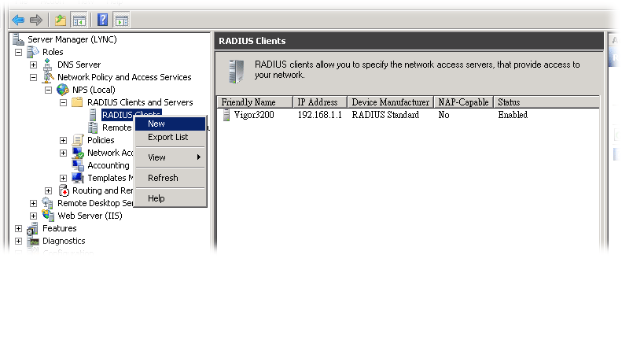Toggle the Show/Hide Console Tree icon
The width and height of the screenshot is (644, 362).
(79, 20)
